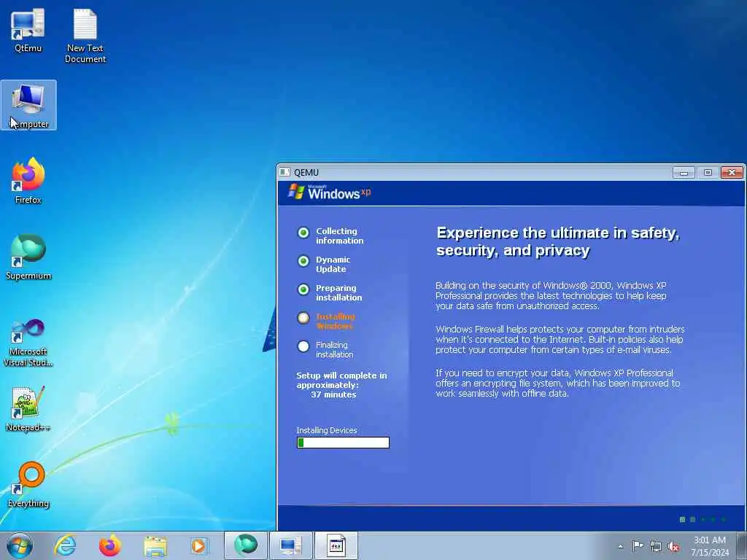
Task: Click the 'Windows Firewall helps protects' paragraph
Action: tap(560, 340)
